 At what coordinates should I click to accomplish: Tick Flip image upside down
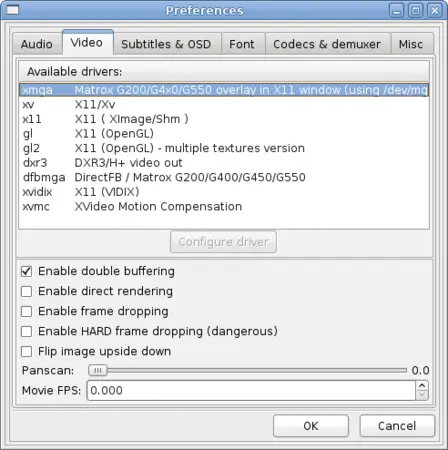pyautogui.click(x=26, y=351)
